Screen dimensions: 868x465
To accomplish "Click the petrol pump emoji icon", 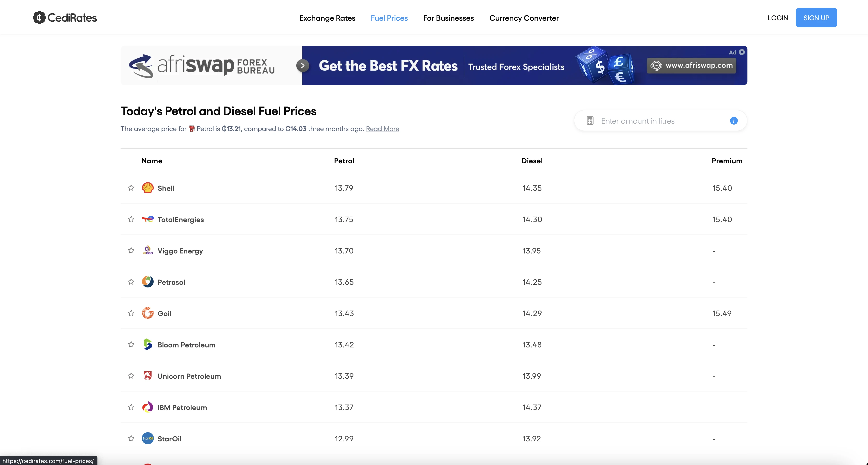I will (x=192, y=129).
